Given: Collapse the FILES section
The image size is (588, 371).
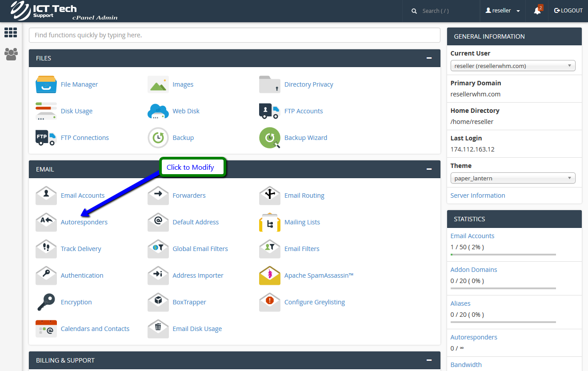Looking at the screenshot, I should (x=429, y=58).
